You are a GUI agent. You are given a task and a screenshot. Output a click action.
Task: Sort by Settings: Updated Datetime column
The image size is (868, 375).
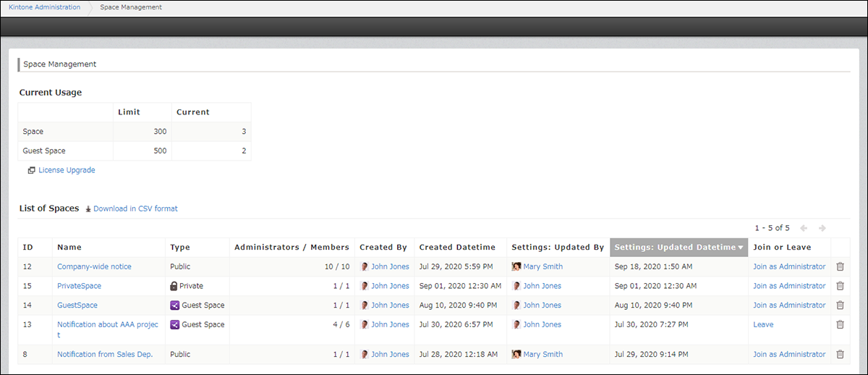[678, 248]
